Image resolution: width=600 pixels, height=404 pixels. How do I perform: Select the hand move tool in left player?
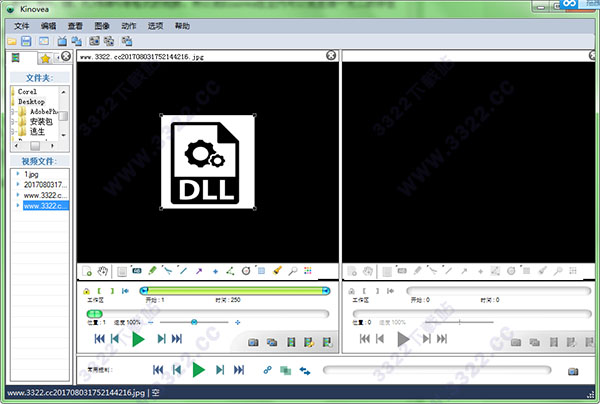pos(102,271)
